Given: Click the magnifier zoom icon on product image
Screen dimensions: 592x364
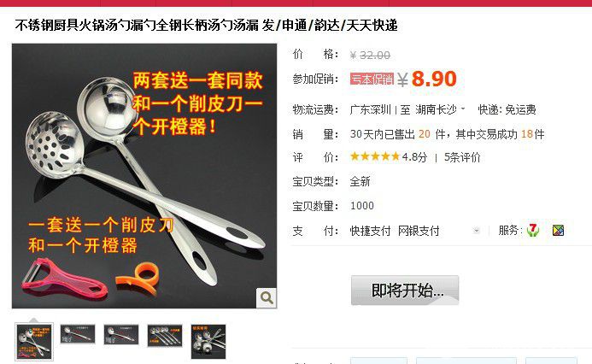Looking at the screenshot, I should pos(267,298).
